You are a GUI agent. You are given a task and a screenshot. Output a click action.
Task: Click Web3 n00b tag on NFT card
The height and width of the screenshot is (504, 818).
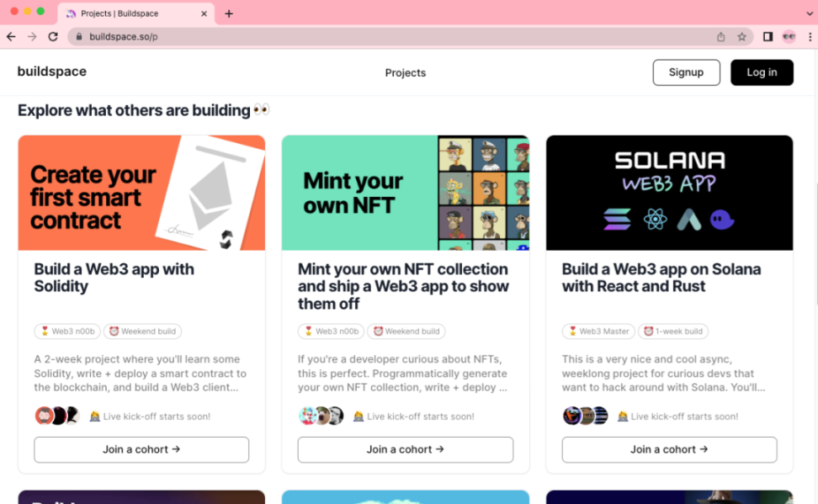coord(332,332)
